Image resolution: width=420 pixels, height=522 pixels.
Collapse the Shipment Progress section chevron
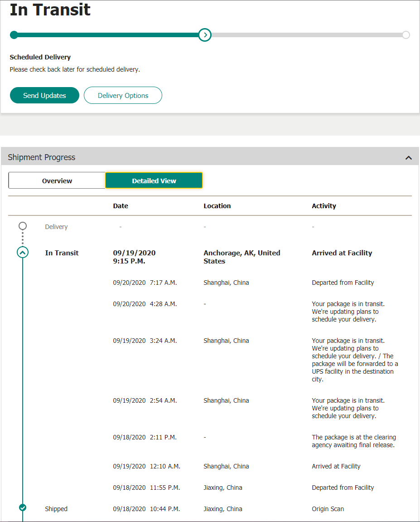[x=409, y=158]
